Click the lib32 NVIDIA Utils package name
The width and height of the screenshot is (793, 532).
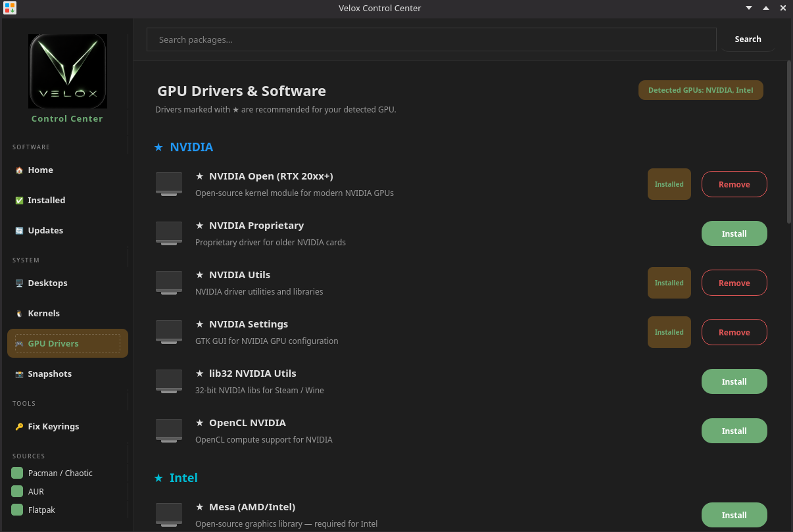pos(252,374)
